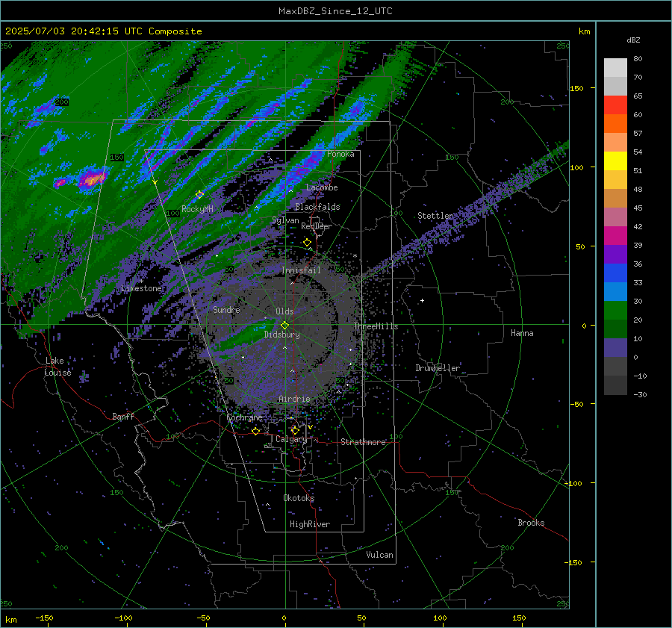
Task: Click the Didsbury city label
Action: coord(281,335)
